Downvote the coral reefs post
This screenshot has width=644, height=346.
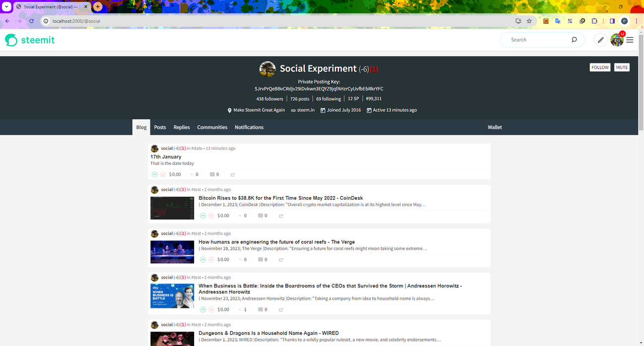click(211, 259)
